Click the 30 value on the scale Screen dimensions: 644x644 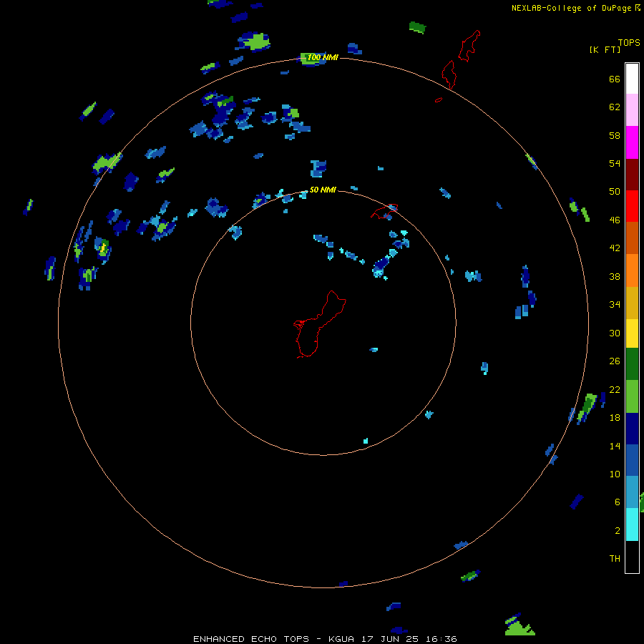(x=615, y=333)
